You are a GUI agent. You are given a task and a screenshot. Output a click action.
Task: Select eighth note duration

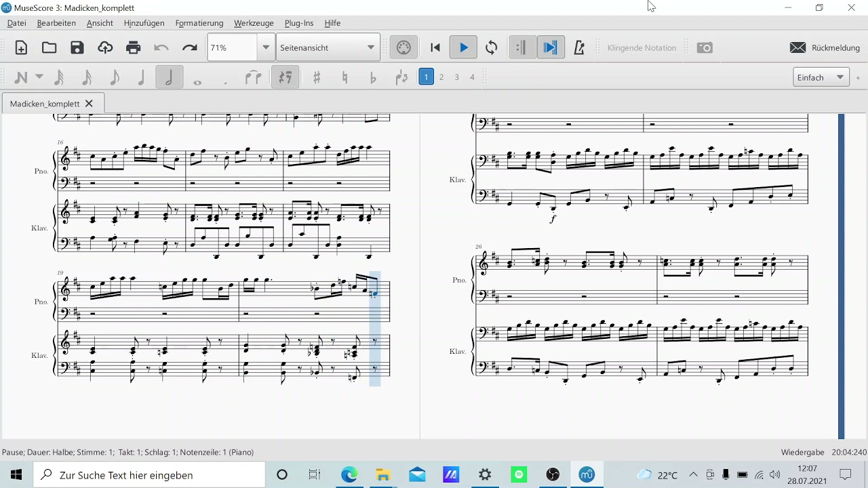(x=114, y=77)
